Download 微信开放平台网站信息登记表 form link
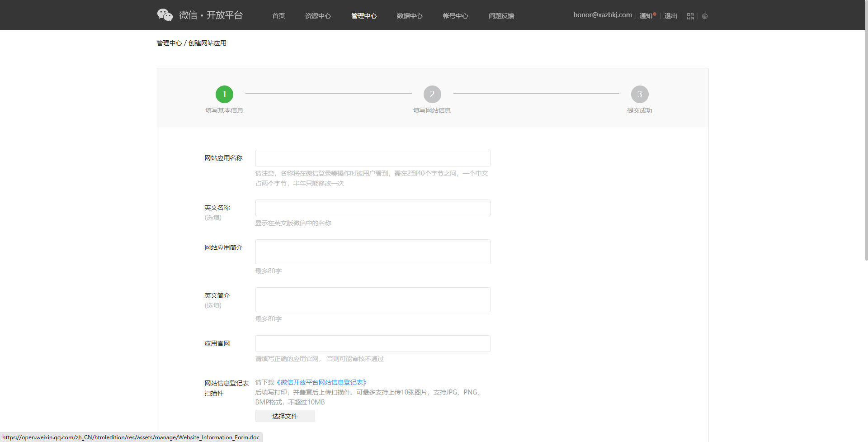 321,382
